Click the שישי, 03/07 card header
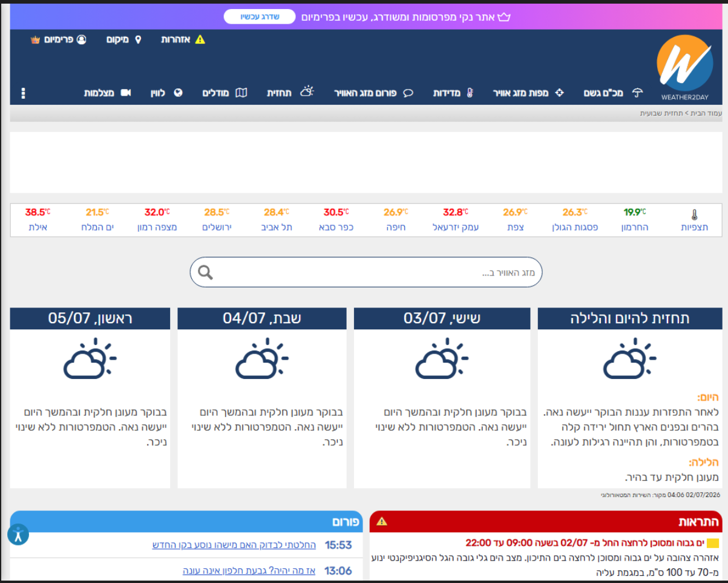Image resolution: width=728 pixels, height=583 pixels. point(442,318)
